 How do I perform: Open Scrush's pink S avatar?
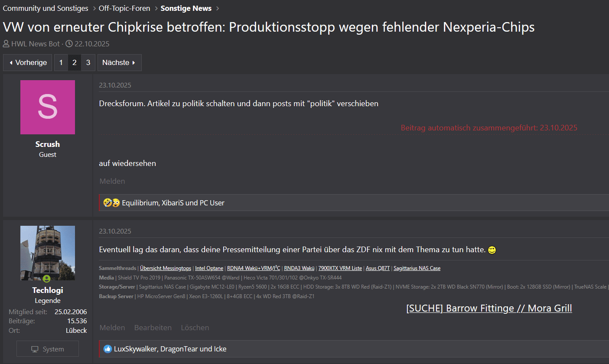click(x=48, y=107)
